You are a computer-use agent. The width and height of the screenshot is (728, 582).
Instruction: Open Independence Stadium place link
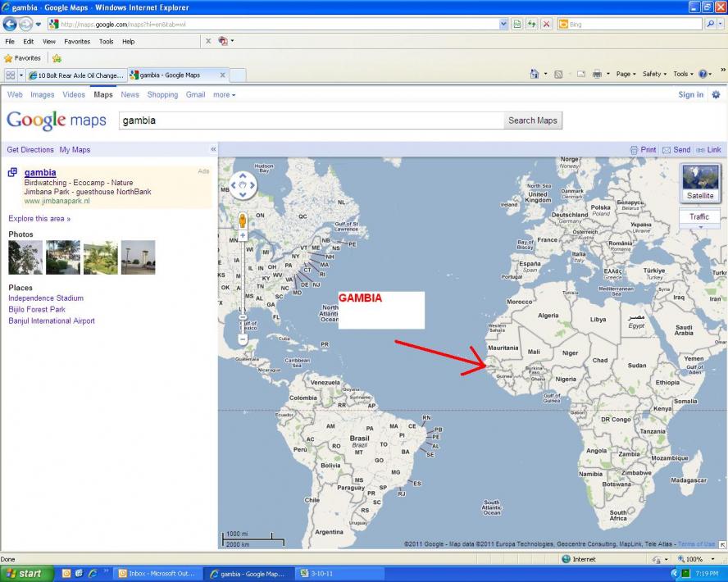[x=46, y=298]
